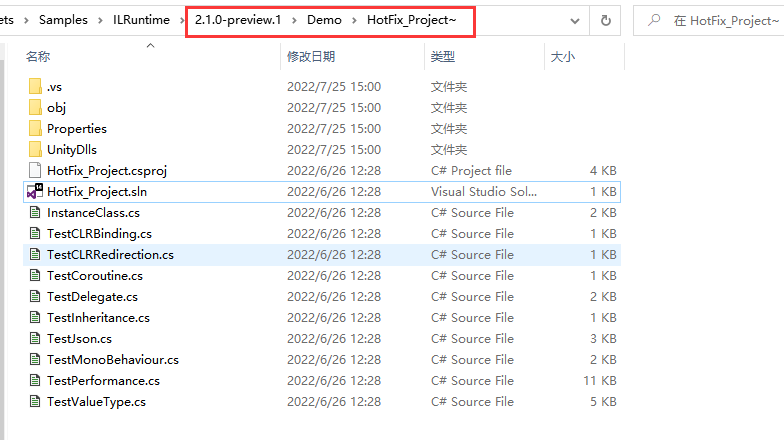Click the InstanceClass.cs file icon
784x440 pixels.
pos(35,212)
